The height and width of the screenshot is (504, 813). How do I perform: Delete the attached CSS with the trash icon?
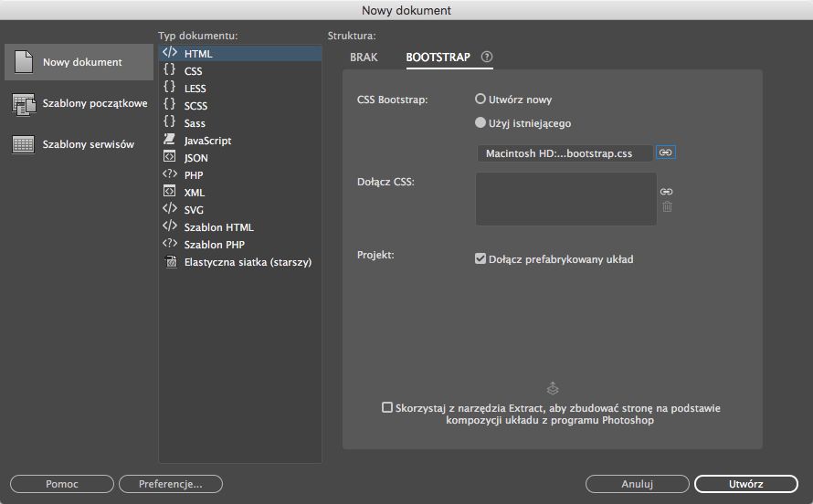pos(668,206)
